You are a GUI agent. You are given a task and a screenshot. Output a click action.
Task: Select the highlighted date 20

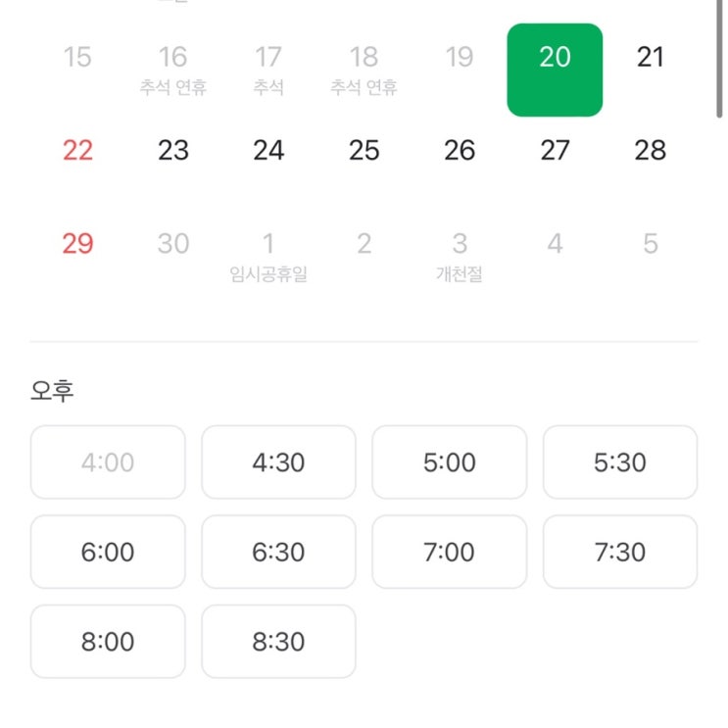[x=555, y=70]
